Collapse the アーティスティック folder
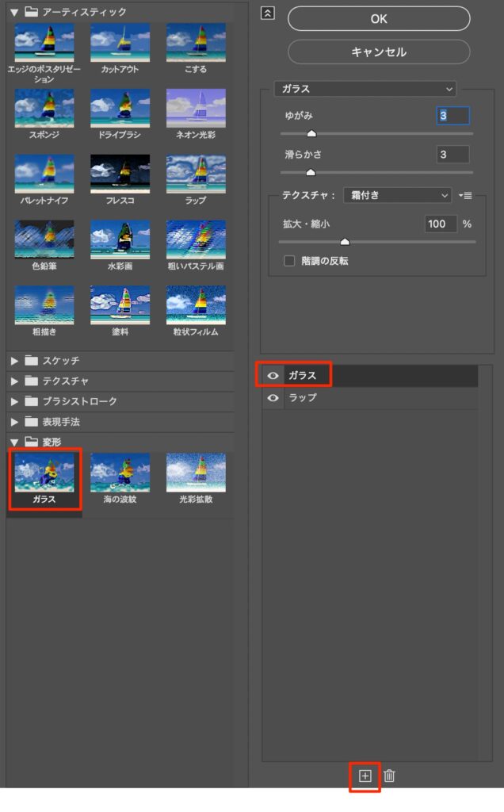This screenshot has width=504, height=812. pos(14,12)
